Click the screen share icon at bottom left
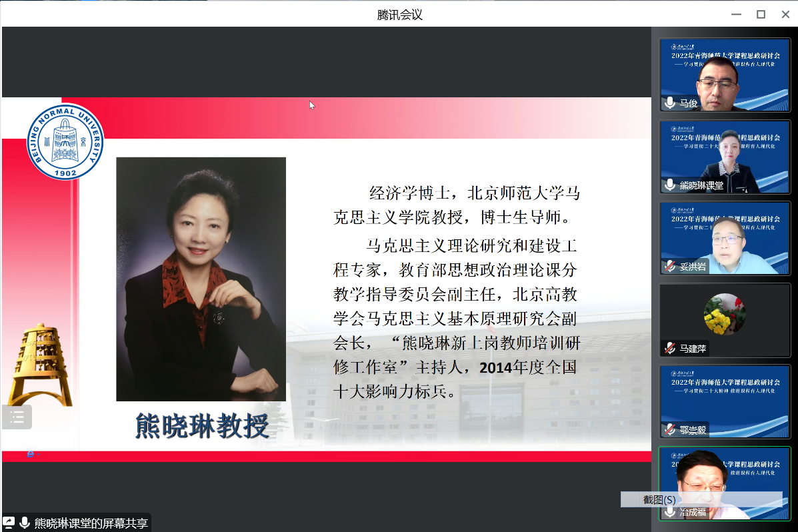 coord(9,523)
